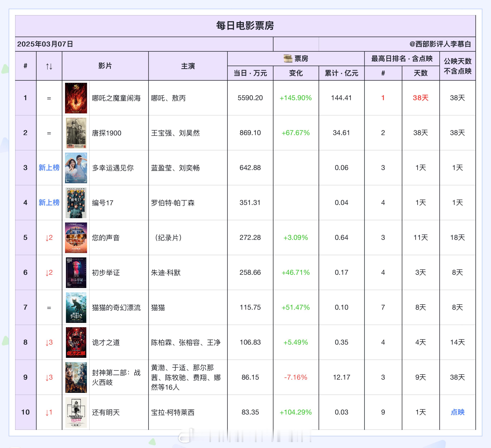Click the change value +3.09%
Screen dimensions: 491x448
click(x=296, y=238)
